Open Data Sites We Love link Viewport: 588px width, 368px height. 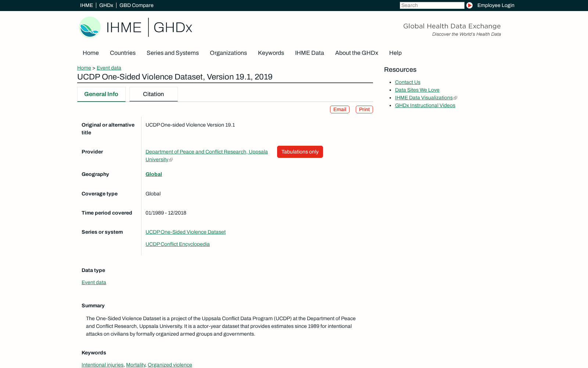click(x=417, y=90)
